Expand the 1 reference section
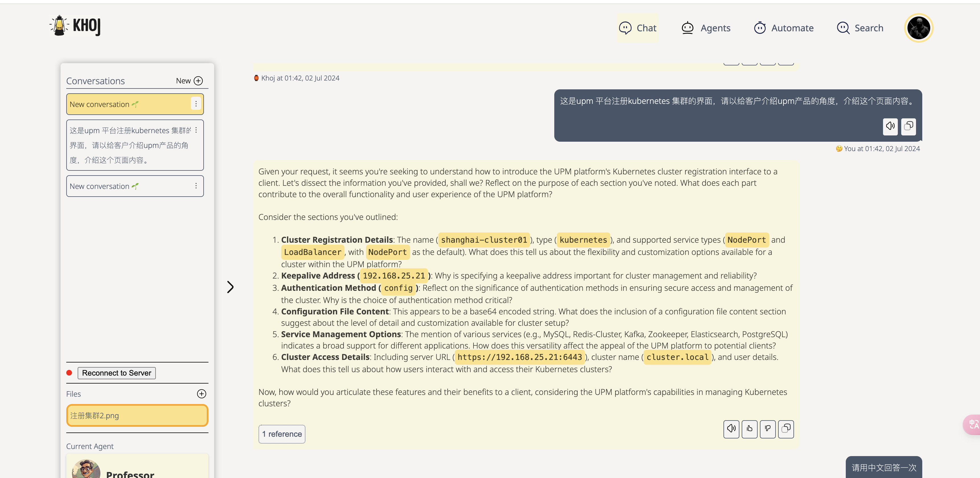 click(282, 434)
